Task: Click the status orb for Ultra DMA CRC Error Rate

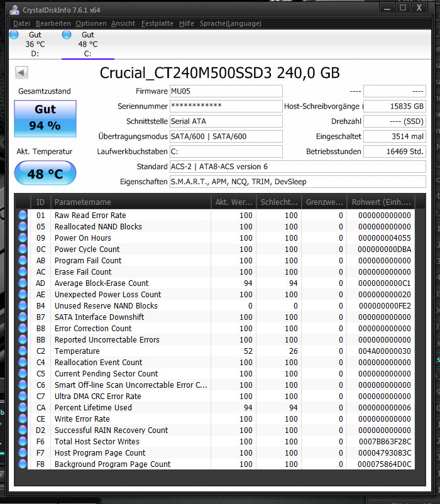Action: coord(23,397)
